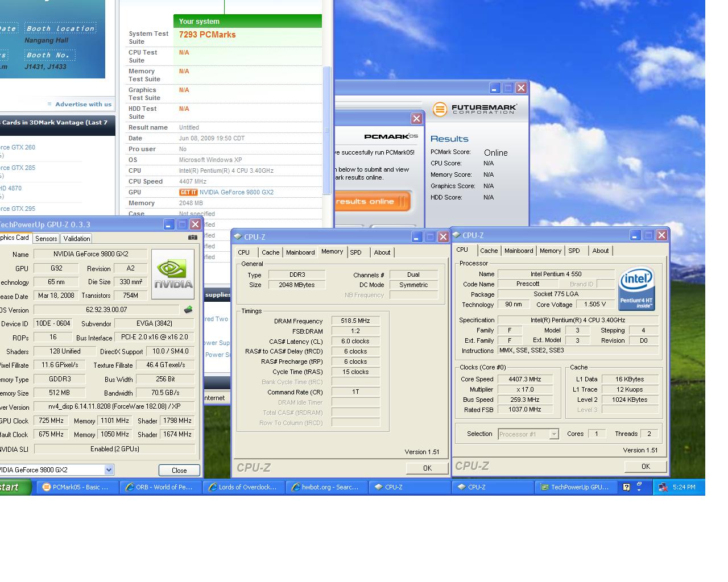The width and height of the screenshot is (728, 582).
Task: Open Mainboard tab in memory CPU-Z window
Action: [300, 252]
